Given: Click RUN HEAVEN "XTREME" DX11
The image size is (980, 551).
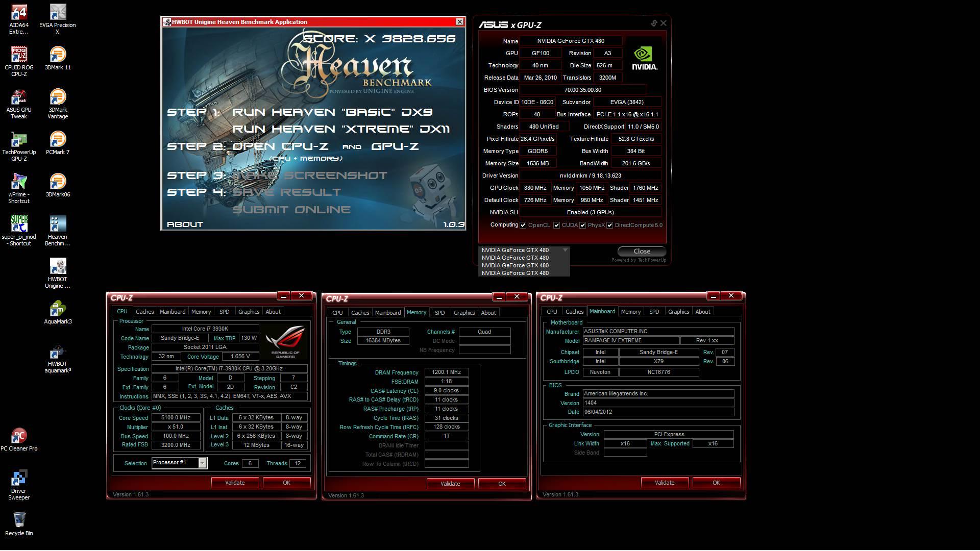Looking at the screenshot, I should (x=341, y=129).
